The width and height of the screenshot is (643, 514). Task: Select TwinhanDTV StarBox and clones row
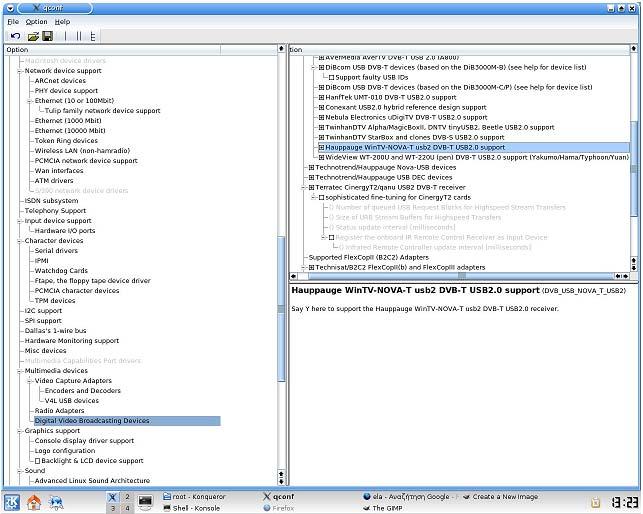[415, 137]
